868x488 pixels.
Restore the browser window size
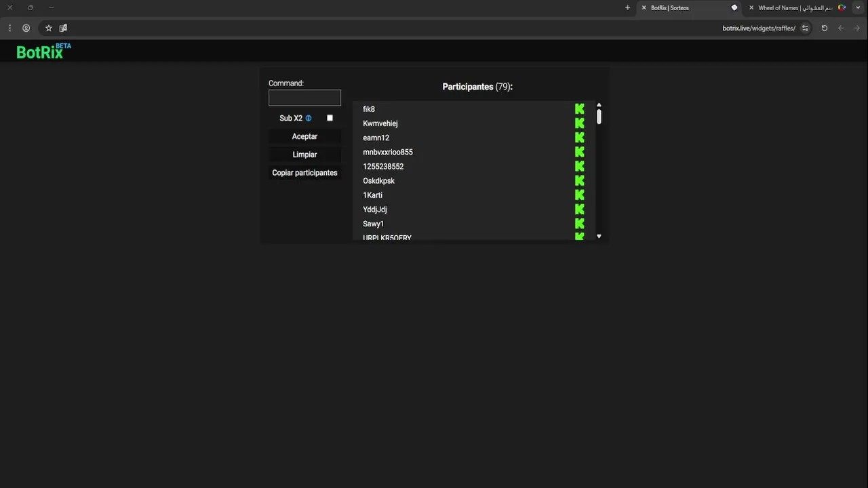tap(31, 7)
